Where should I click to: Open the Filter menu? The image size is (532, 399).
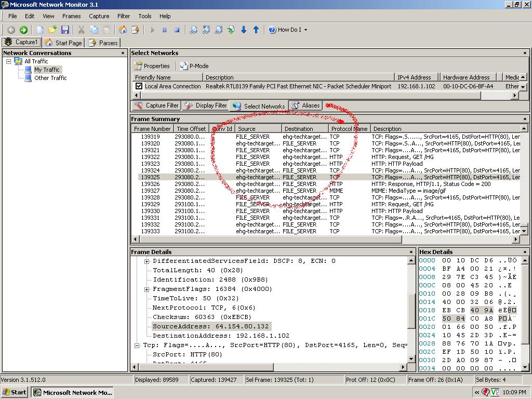pyautogui.click(x=124, y=16)
